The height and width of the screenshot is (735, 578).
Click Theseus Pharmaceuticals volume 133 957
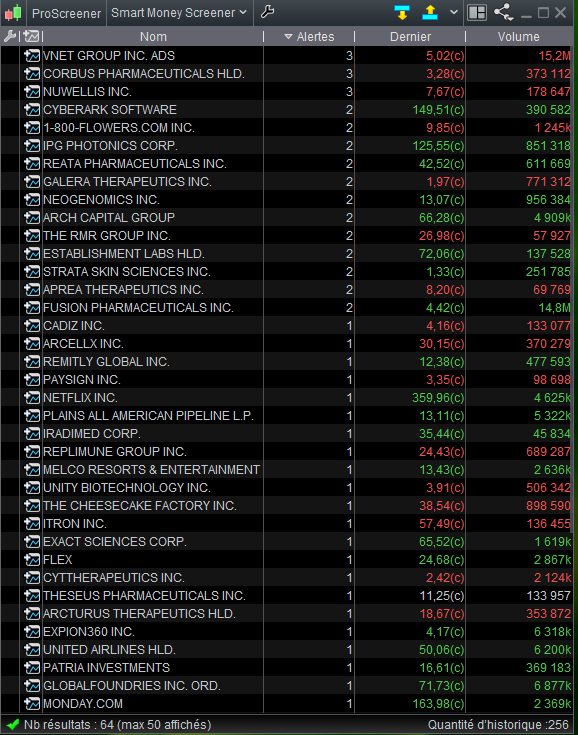click(x=548, y=596)
